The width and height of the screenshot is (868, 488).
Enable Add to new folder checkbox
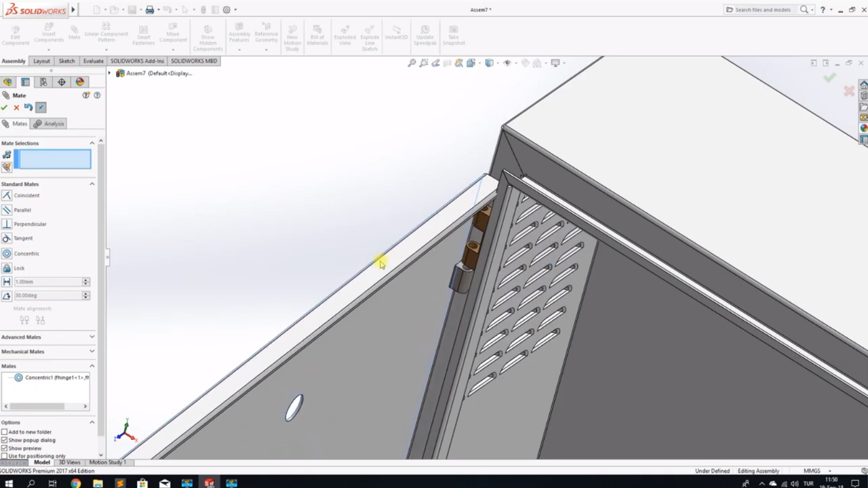pyautogui.click(x=5, y=432)
